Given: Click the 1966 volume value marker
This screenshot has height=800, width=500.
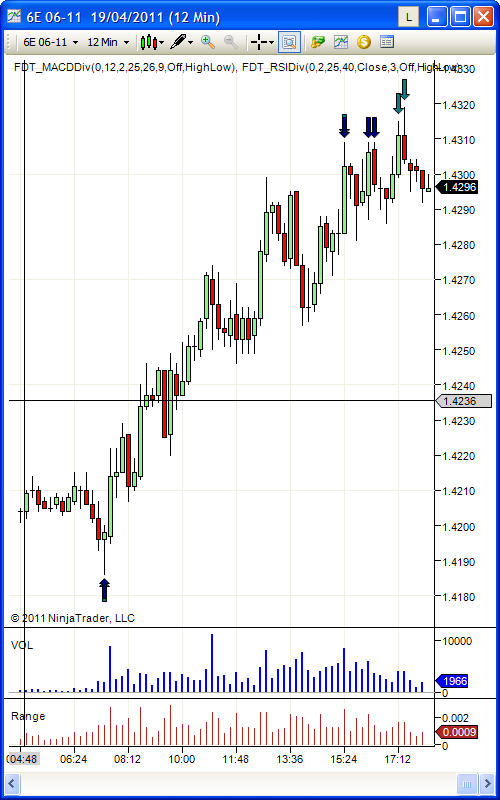Looking at the screenshot, I should click(x=451, y=681).
